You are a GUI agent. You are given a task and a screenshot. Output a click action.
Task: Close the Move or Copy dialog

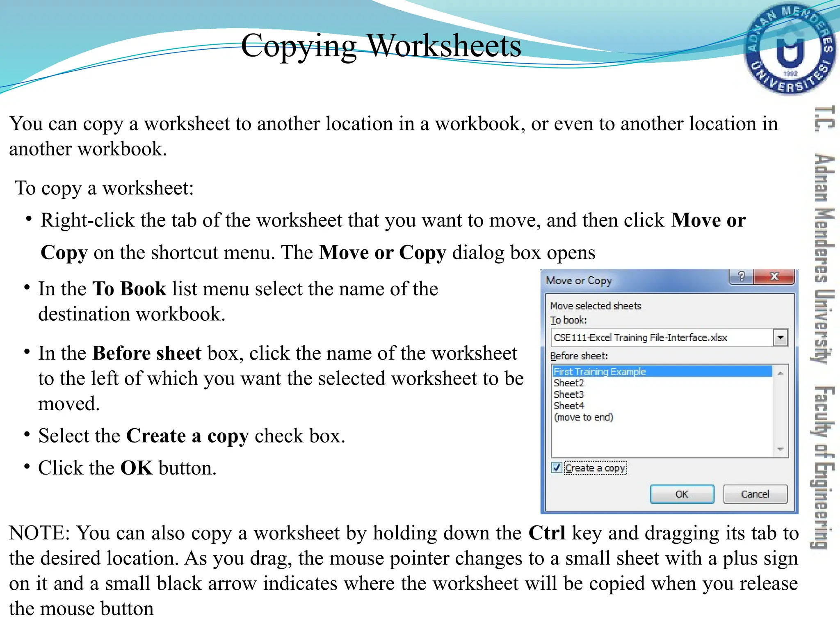tap(774, 277)
